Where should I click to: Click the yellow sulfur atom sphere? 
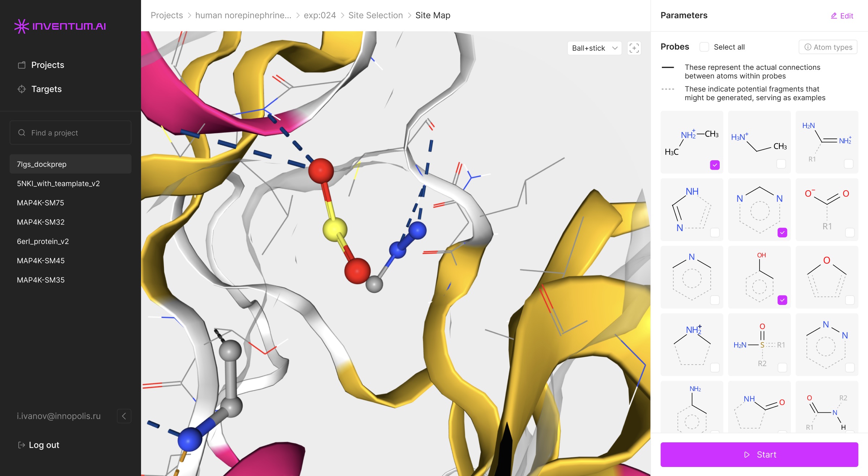335,229
